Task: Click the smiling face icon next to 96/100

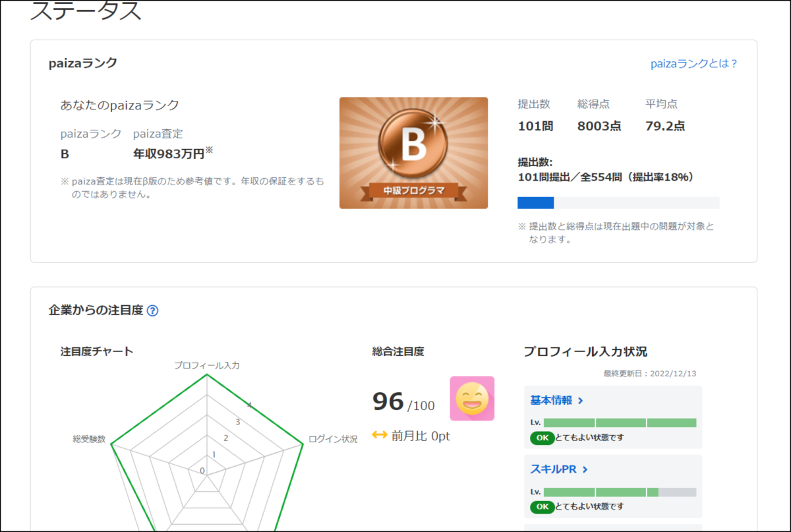Action: 472,398
